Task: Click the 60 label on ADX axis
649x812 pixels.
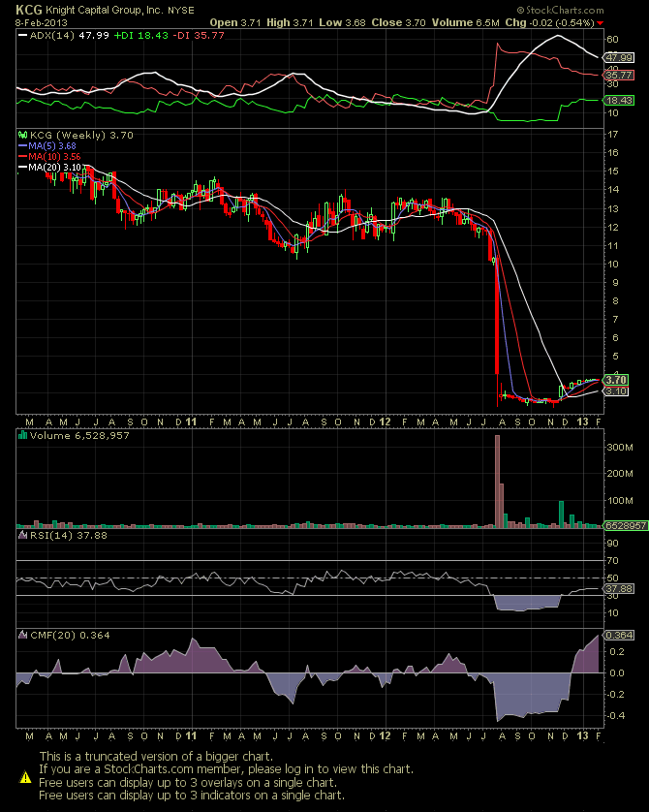Action: point(613,40)
